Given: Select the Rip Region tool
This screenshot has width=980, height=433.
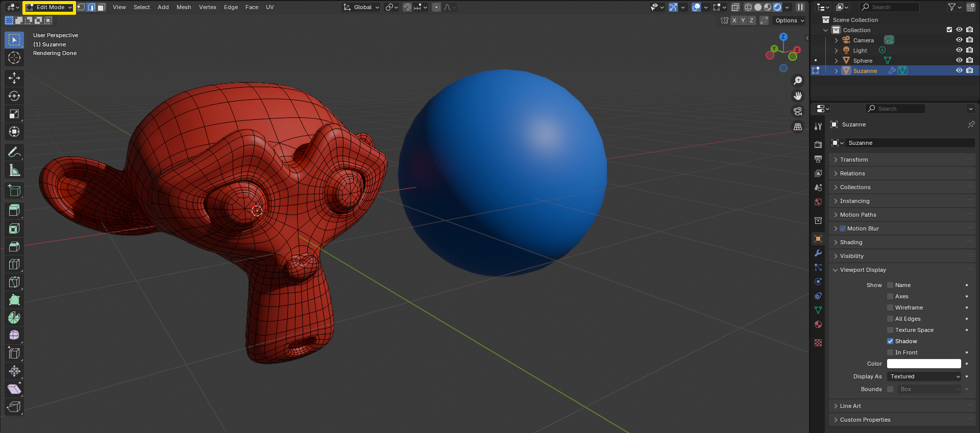Looking at the screenshot, I should (x=14, y=406).
